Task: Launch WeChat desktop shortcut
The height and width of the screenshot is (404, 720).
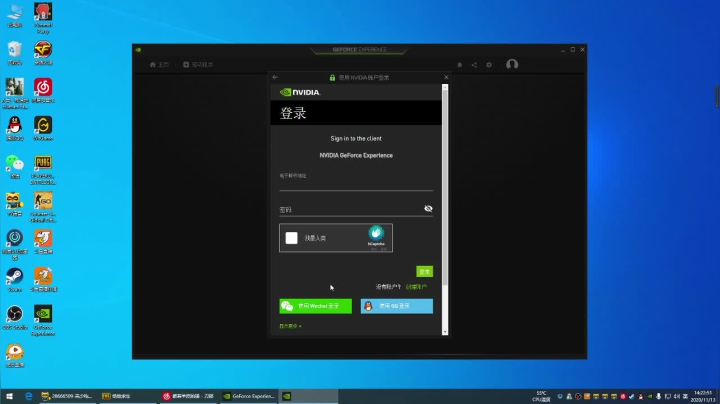Action: pyautogui.click(x=15, y=166)
